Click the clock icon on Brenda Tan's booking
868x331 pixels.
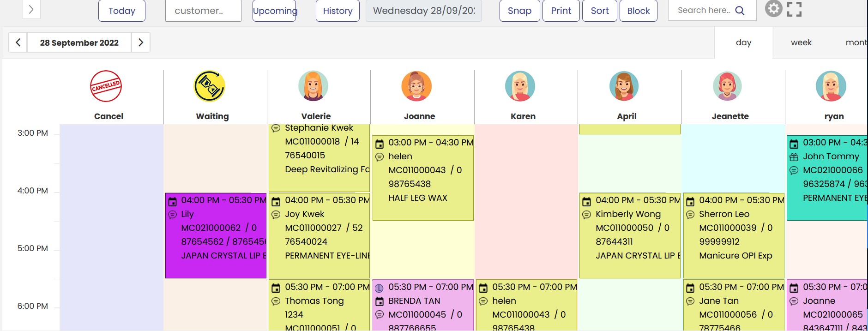379,288
